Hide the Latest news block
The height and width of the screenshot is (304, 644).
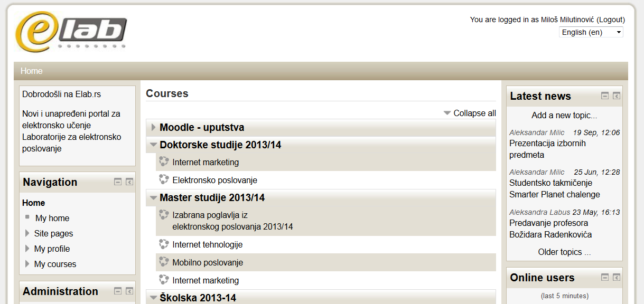coord(605,96)
